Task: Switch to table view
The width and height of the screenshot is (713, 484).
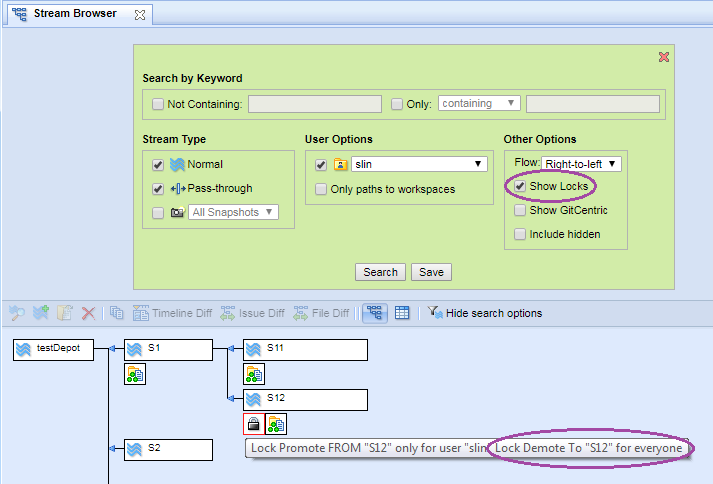Action: click(402, 313)
